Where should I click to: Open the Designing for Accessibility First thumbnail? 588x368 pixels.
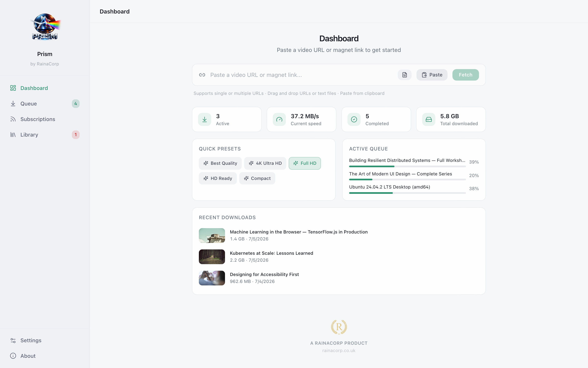tap(212, 278)
